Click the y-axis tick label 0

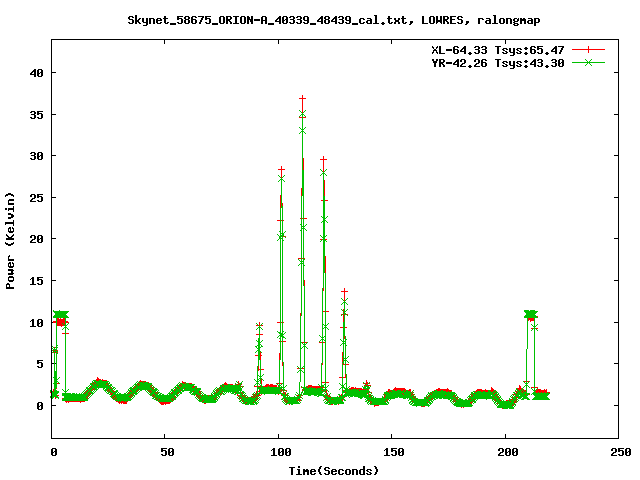40,406
